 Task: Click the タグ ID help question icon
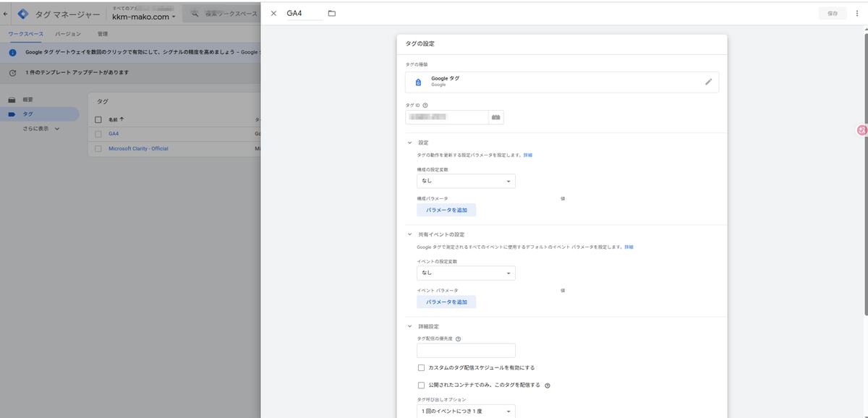pyautogui.click(x=425, y=105)
